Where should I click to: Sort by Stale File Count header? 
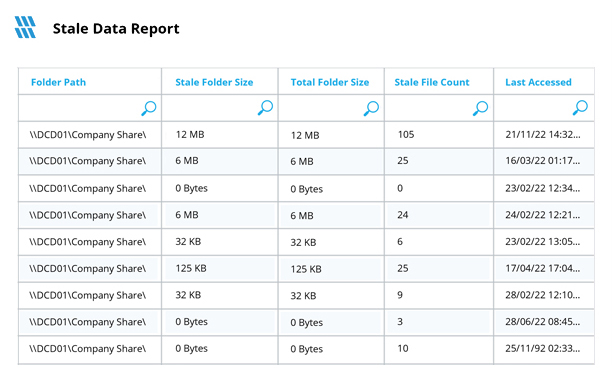pos(432,82)
